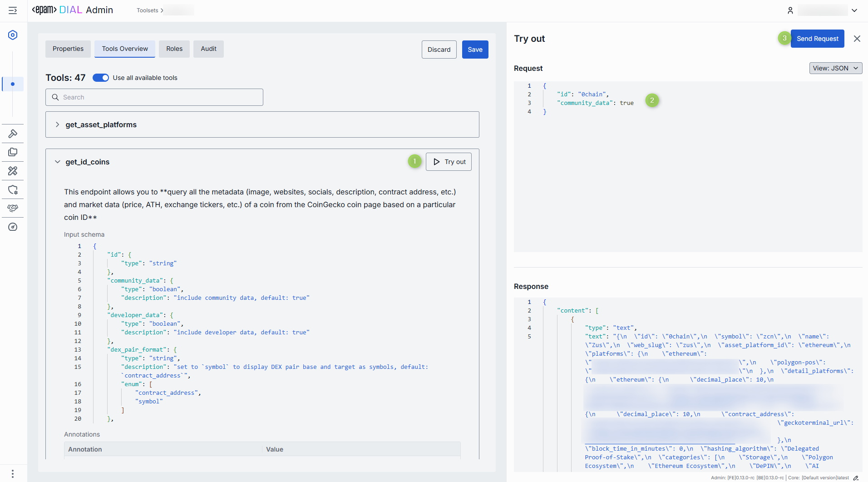Open the user account dropdown
The height and width of the screenshot is (482, 868).
(x=854, y=10)
